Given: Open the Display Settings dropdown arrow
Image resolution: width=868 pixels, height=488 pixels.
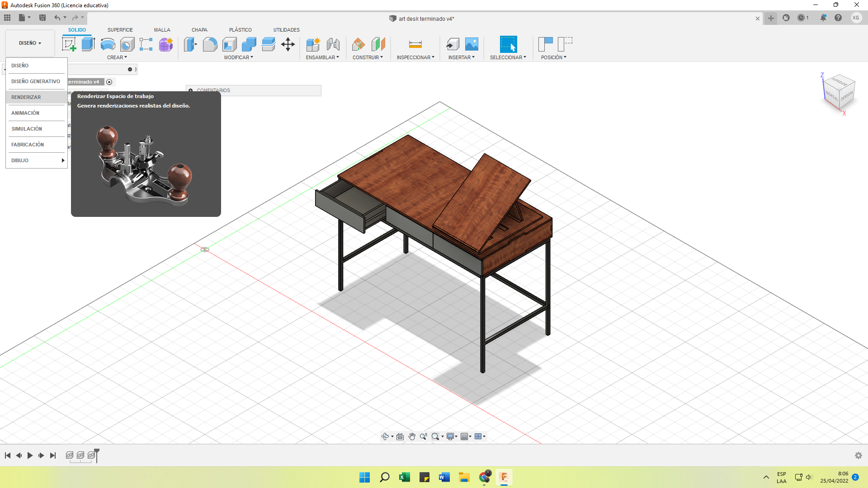Looking at the screenshot, I should [456, 436].
